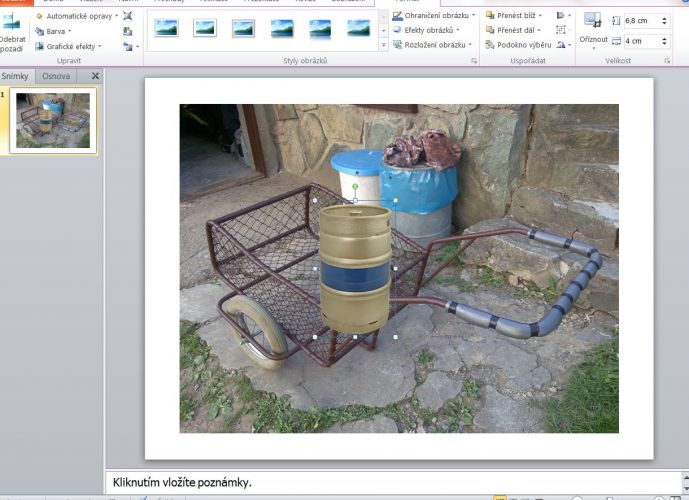Click the picture layout icon
This screenshot has width=689, height=500.
point(397,45)
